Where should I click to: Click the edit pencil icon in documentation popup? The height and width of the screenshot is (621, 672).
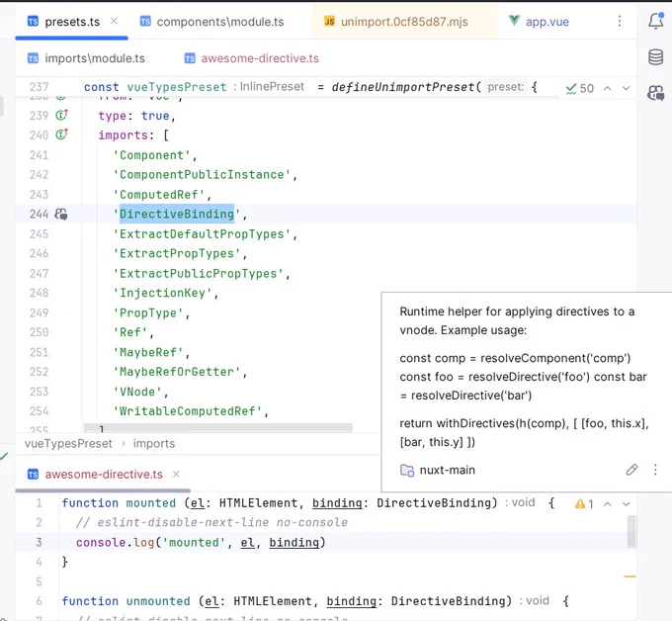[x=631, y=470]
